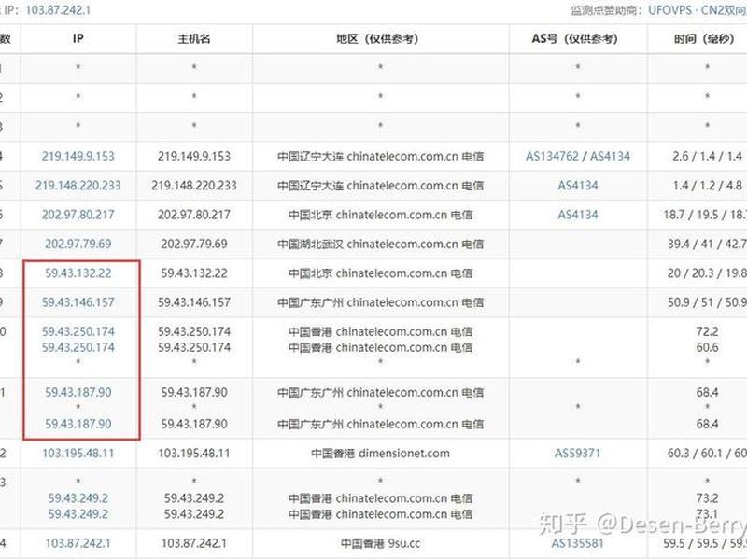Click the time value 73.2
Image resolution: width=747 pixels, height=560 pixels.
click(707, 498)
